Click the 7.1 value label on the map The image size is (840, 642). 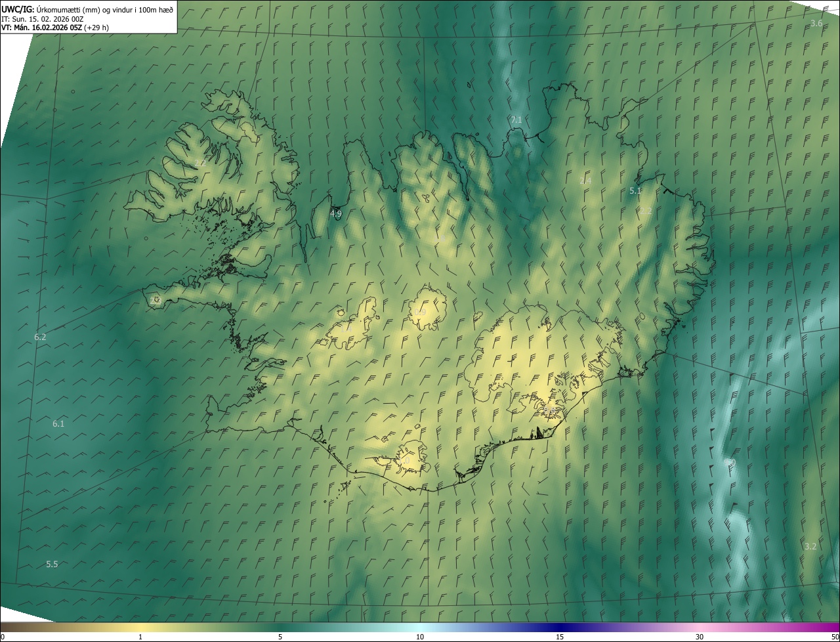click(516, 119)
